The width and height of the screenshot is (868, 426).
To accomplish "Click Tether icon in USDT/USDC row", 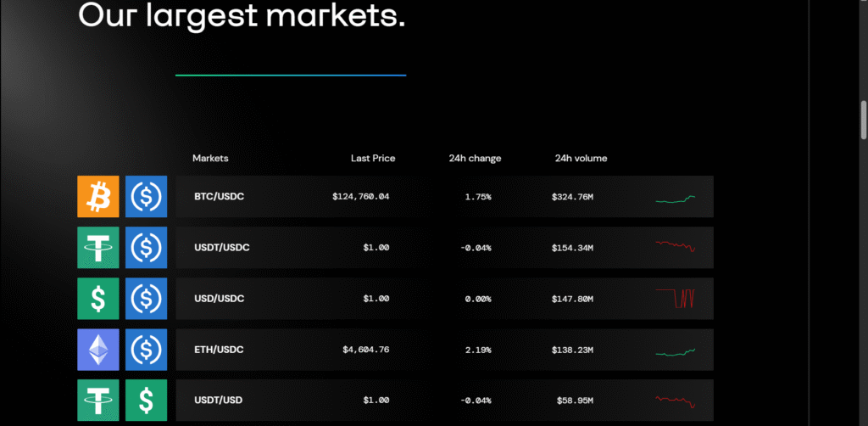I will [98, 248].
